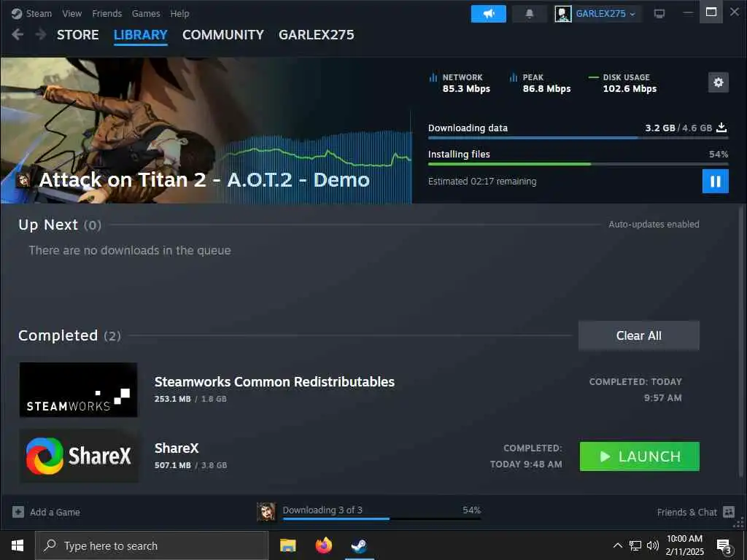Open the View menu
The height and width of the screenshot is (560, 747).
tap(72, 13)
